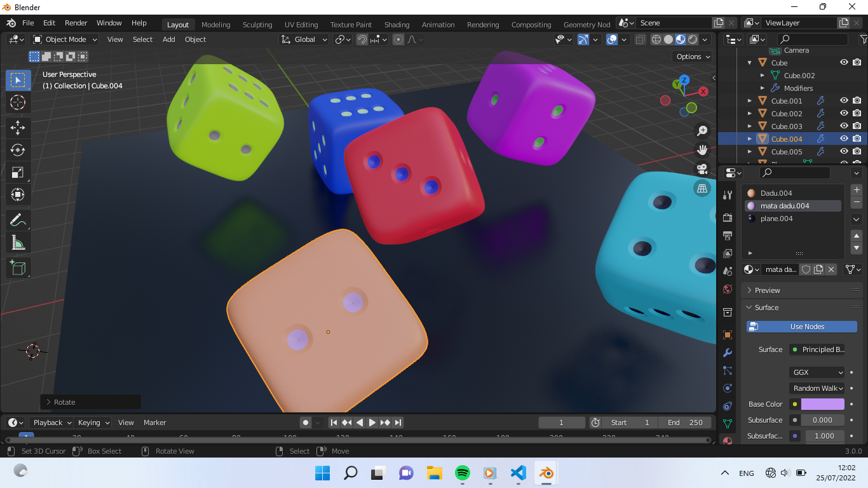Add a new material slot
The width and height of the screenshot is (868, 488).
tap(857, 189)
